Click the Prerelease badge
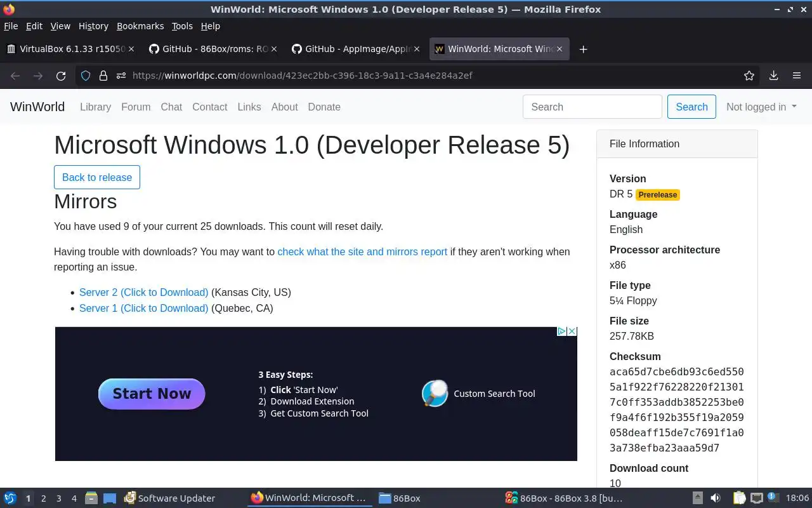The image size is (812, 508). point(658,195)
